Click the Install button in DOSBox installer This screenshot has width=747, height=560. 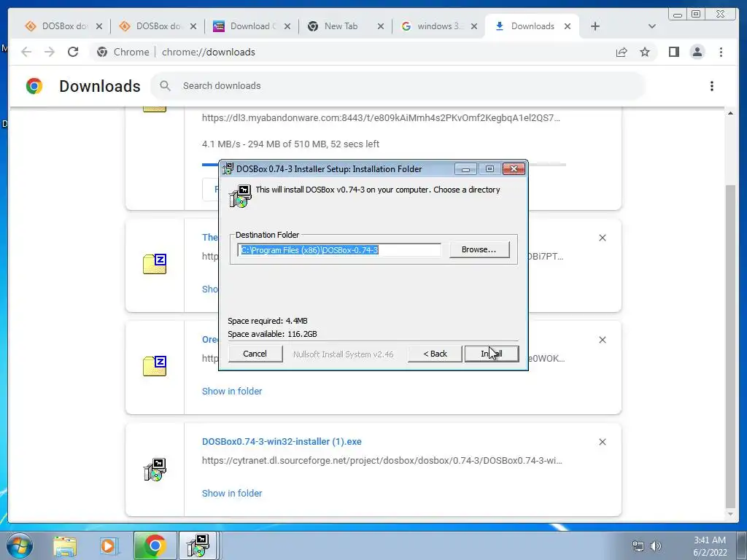pyautogui.click(x=492, y=354)
